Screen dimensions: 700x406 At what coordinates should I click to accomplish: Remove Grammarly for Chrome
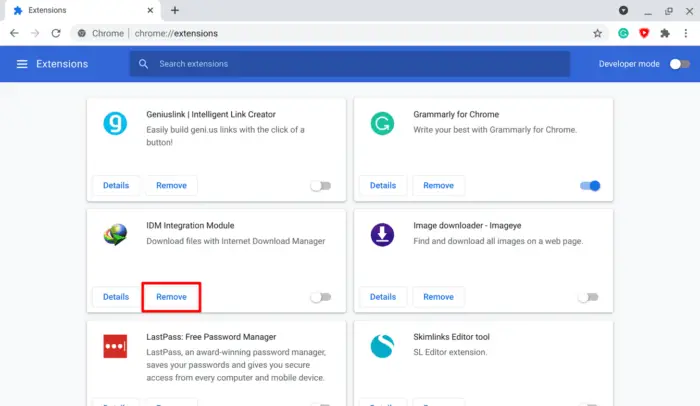(x=438, y=185)
